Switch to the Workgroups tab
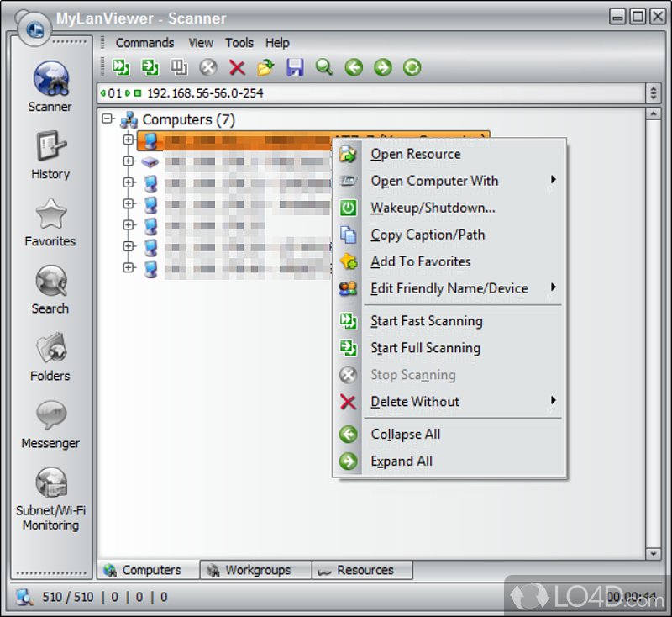The width and height of the screenshot is (672, 617). [x=256, y=570]
